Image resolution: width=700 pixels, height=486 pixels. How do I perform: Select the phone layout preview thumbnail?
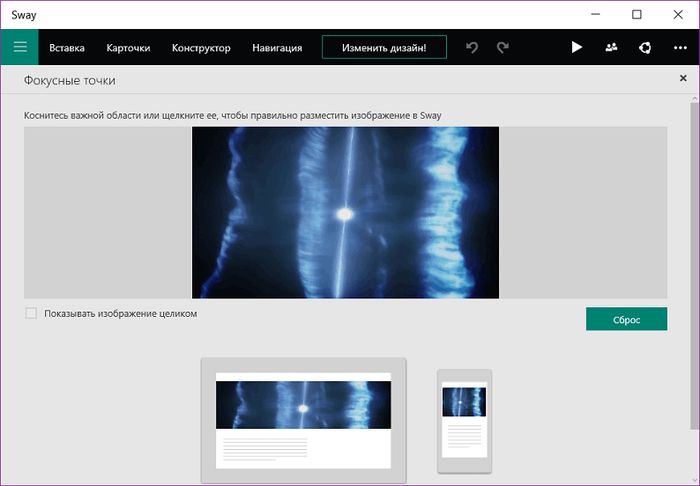[464, 420]
